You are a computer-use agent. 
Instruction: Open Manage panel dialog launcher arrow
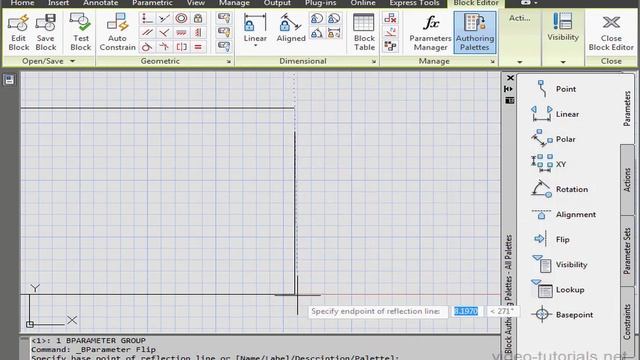[x=493, y=62]
